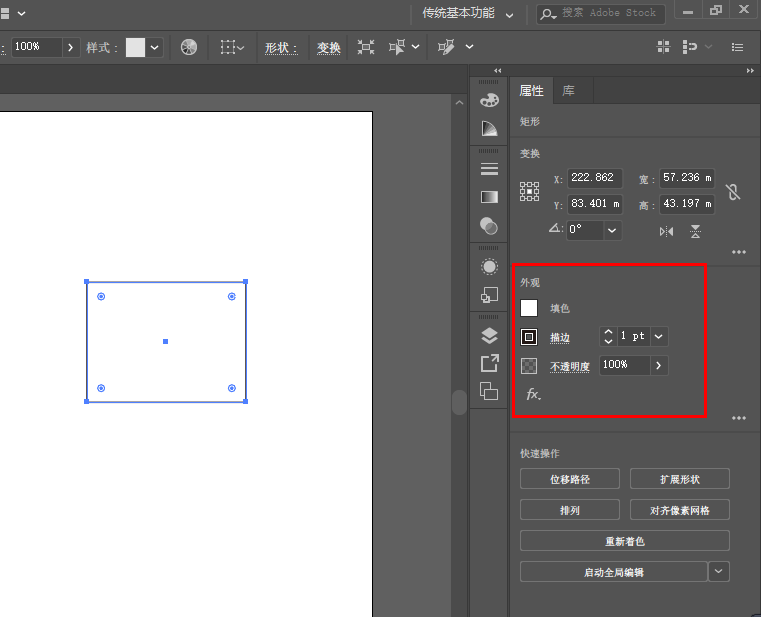Open the 形状 shape options
761x617 pixels.
[x=281, y=48]
